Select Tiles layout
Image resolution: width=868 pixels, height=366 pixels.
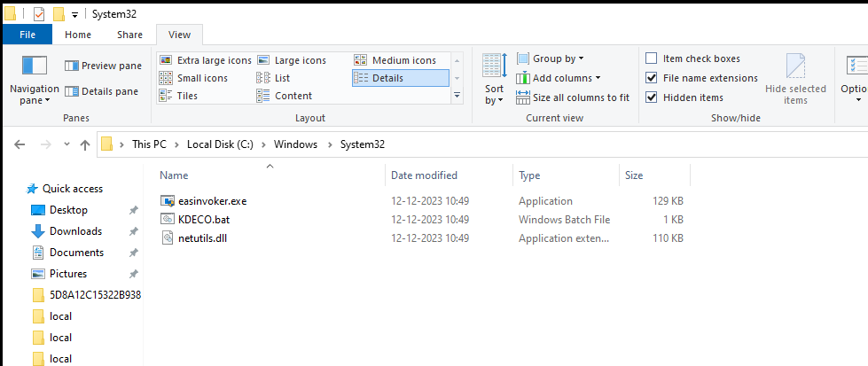tap(178, 96)
